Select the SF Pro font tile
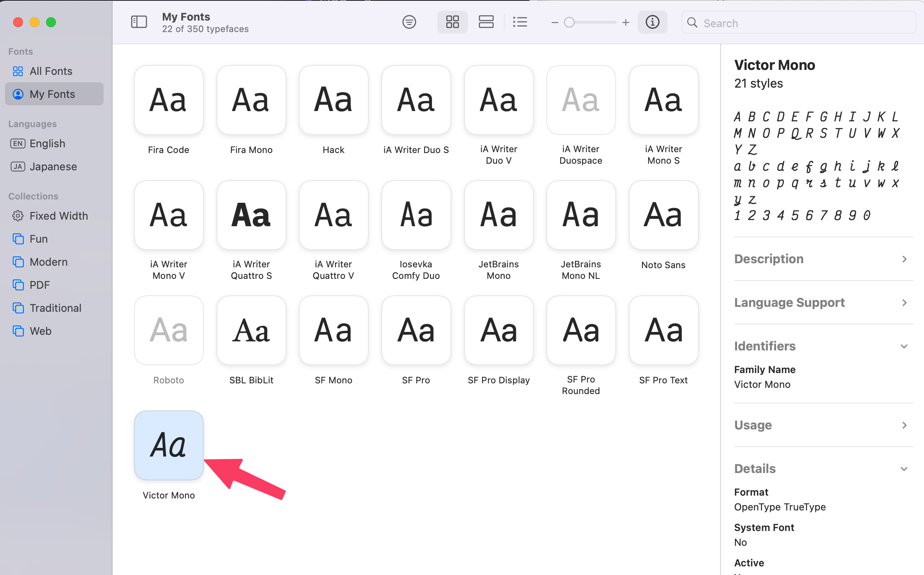 point(416,330)
